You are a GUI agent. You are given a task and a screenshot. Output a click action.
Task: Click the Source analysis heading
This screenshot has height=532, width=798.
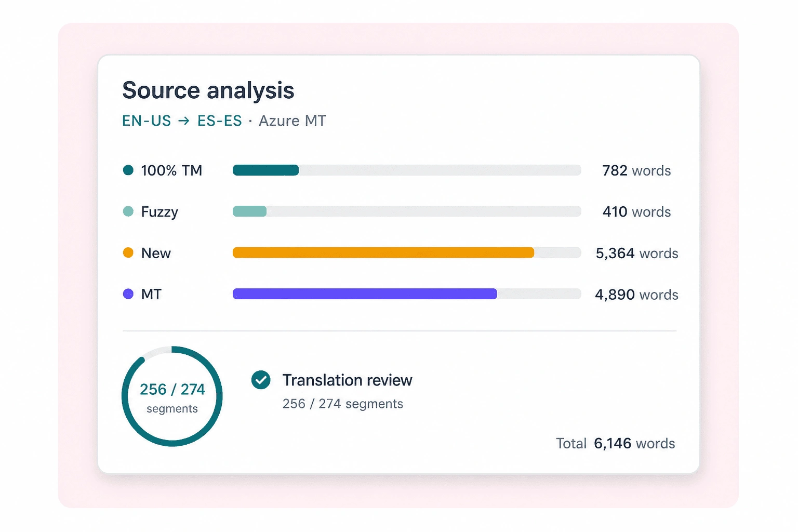click(x=208, y=90)
